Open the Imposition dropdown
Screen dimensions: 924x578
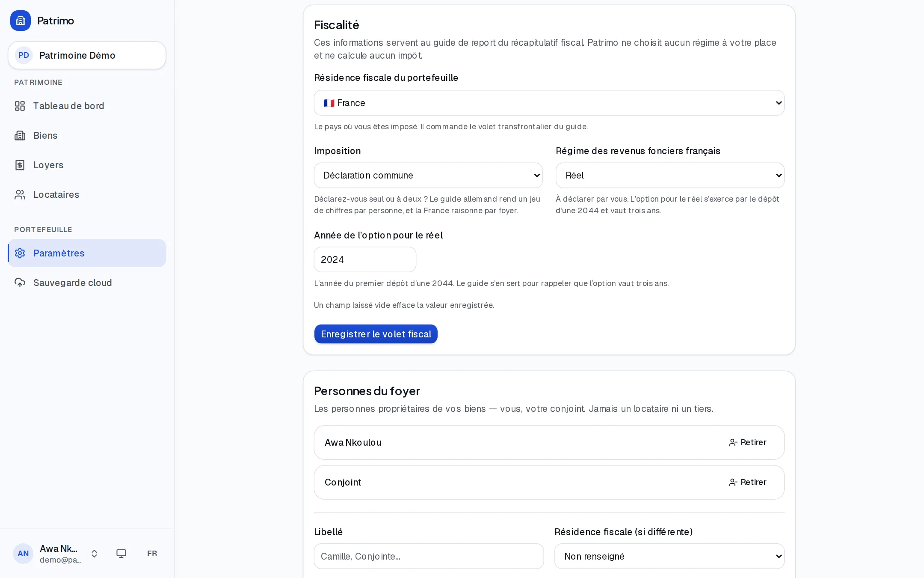point(428,175)
